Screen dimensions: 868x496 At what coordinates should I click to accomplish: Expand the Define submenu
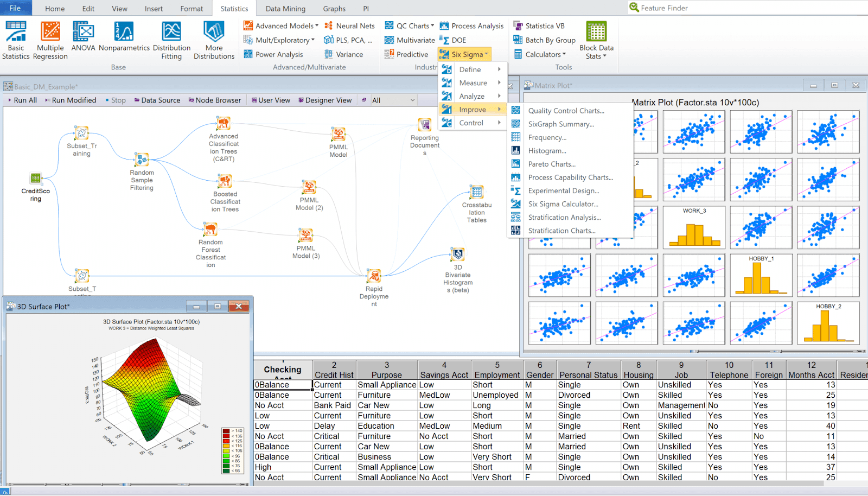472,69
